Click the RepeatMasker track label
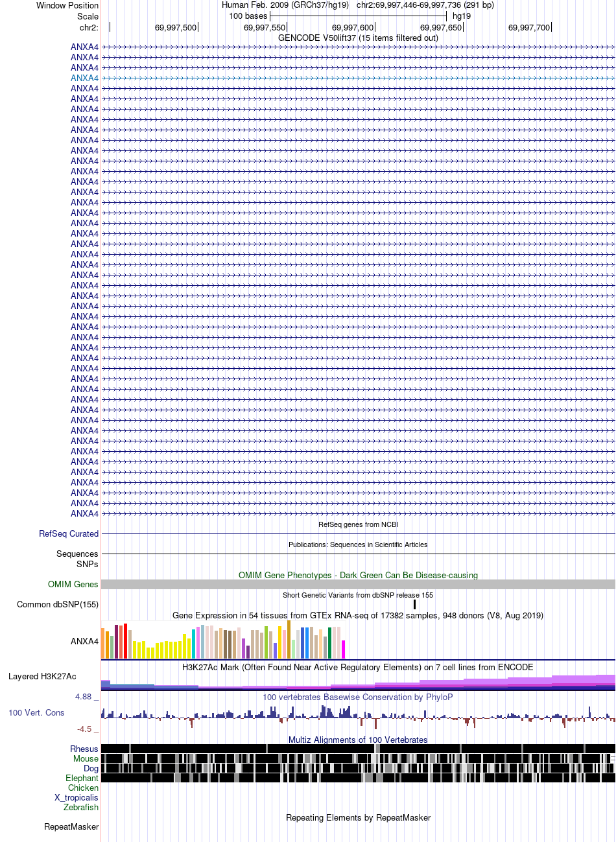The image size is (616, 842). 71,827
